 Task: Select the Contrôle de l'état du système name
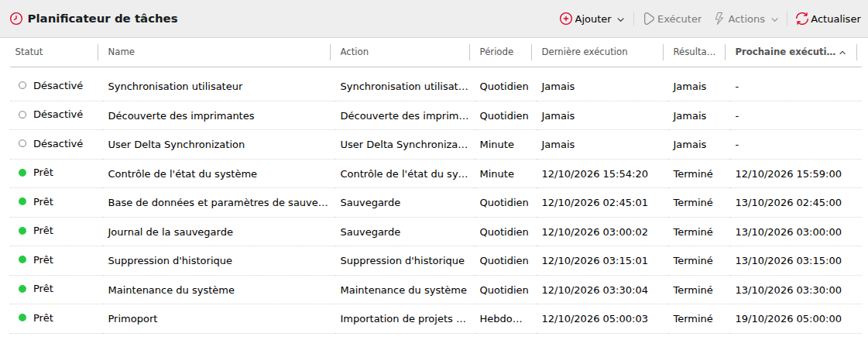pyautogui.click(x=182, y=174)
